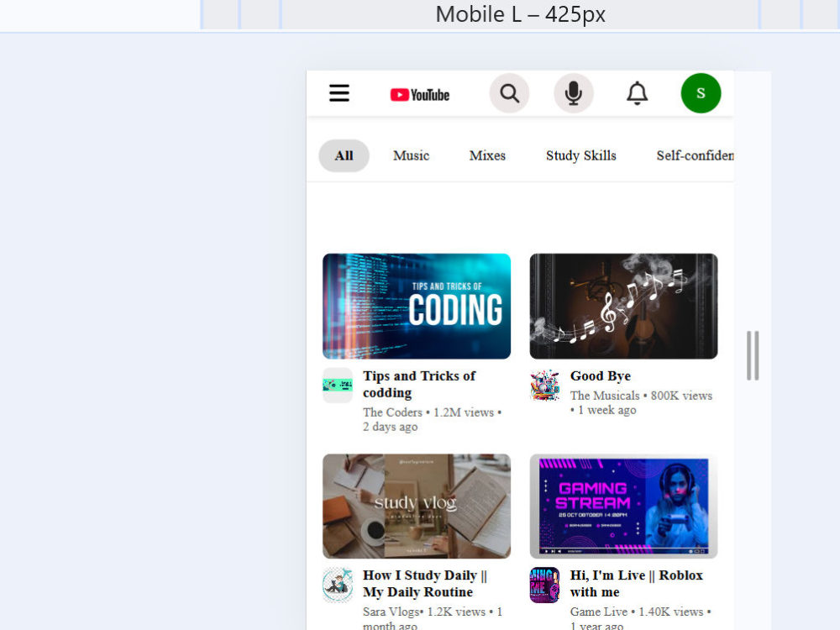Click "The Musicals • 800K views" channel info

[x=641, y=402]
